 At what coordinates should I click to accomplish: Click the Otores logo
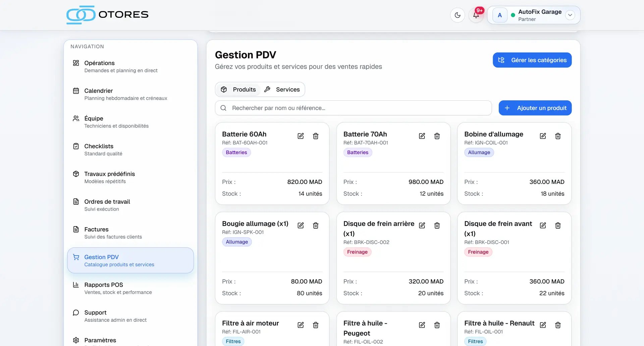(x=107, y=15)
